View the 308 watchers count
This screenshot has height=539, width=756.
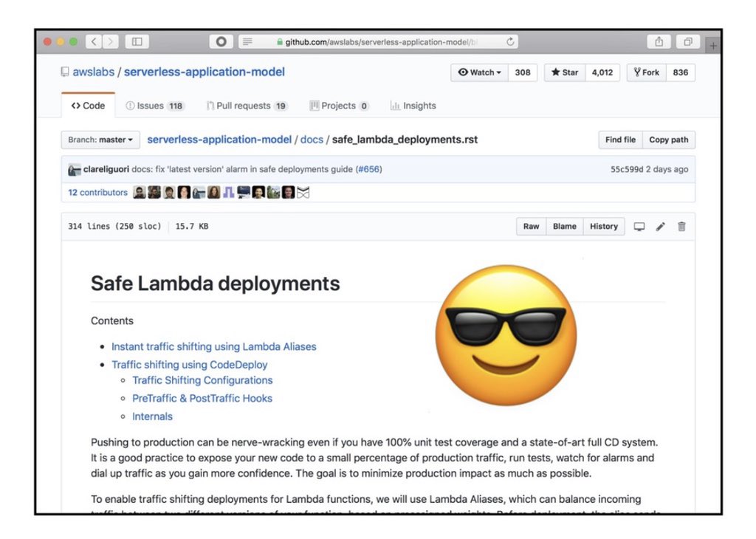(523, 72)
